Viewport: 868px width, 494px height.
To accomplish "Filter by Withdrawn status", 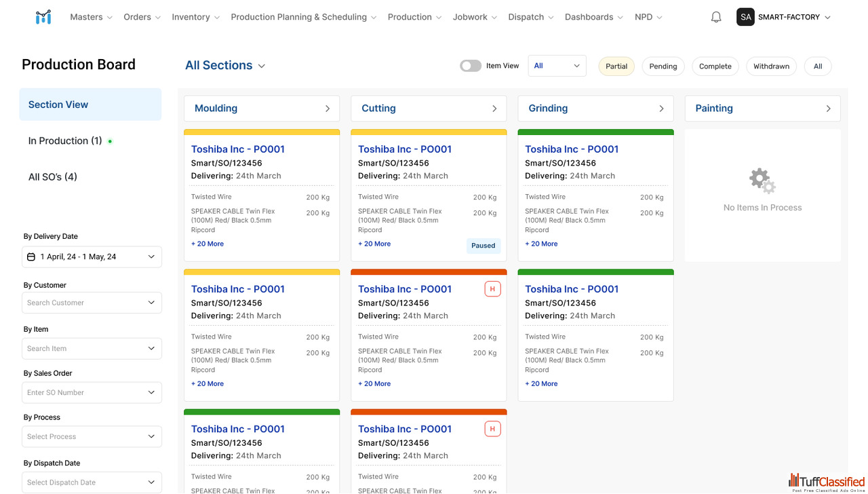I will [x=771, y=66].
